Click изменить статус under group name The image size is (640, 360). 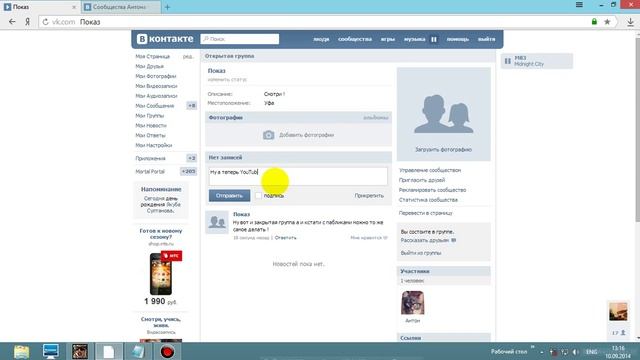pyautogui.click(x=227, y=80)
